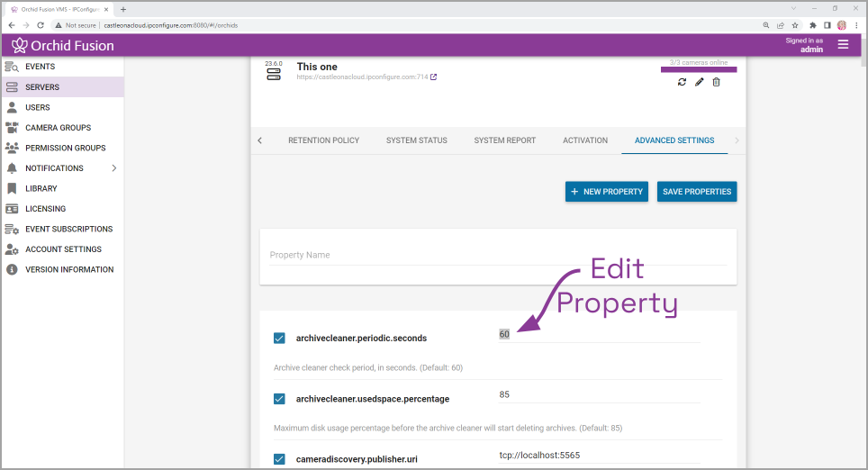Open the Camera Groups icon
The height and width of the screenshot is (470, 868).
(12, 127)
